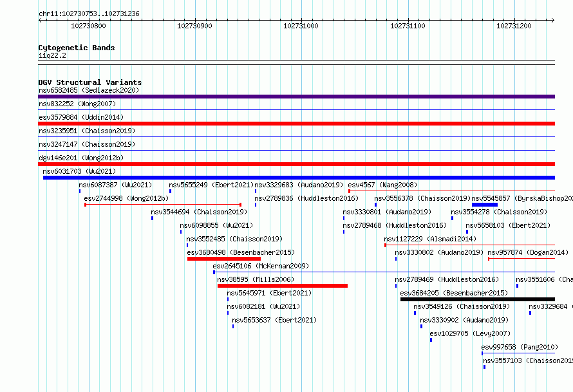
Task: Click nsv38595 (Mills2006) label
Action: (x=256, y=279)
